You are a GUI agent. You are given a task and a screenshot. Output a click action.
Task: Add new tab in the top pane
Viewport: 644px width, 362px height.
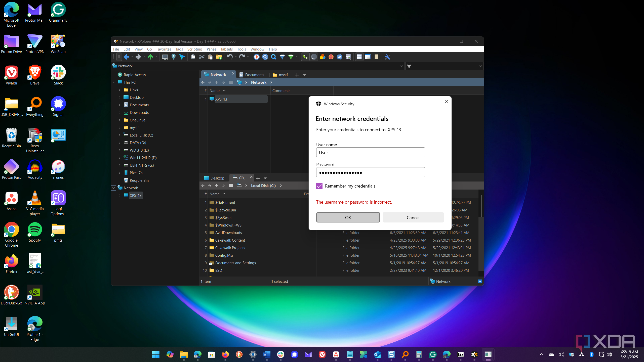(297, 75)
